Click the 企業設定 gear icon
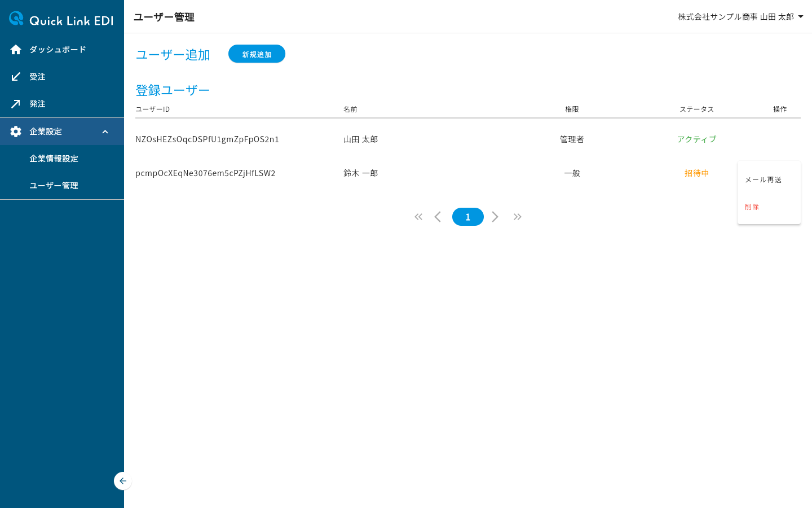This screenshot has width=812, height=508. [16, 132]
